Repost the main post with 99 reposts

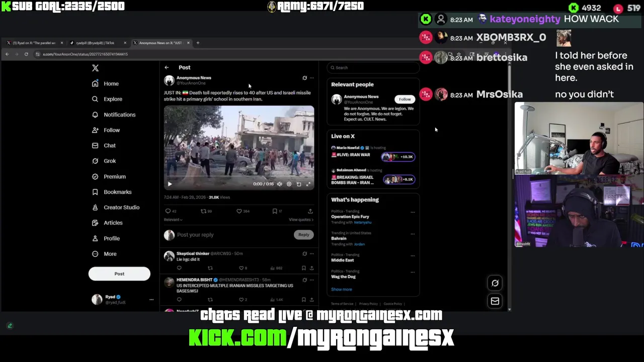click(206, 211)
